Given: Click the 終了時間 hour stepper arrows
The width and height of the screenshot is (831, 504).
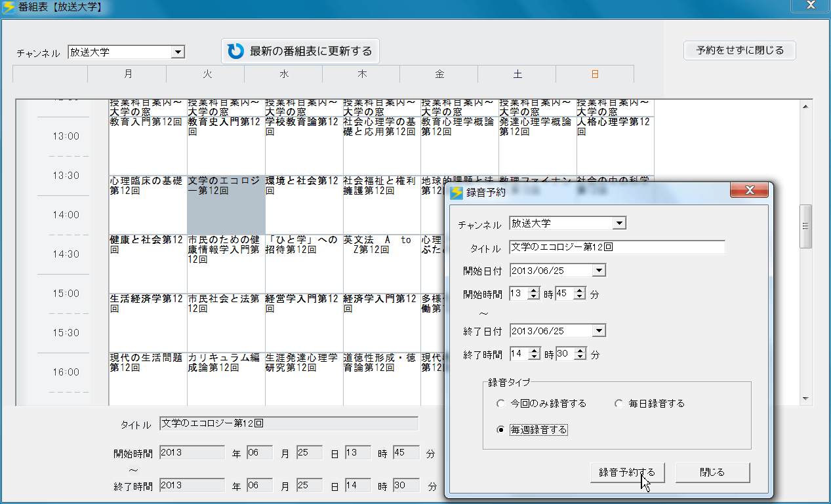Looking at the screenshot, I should tap(534, 355).
